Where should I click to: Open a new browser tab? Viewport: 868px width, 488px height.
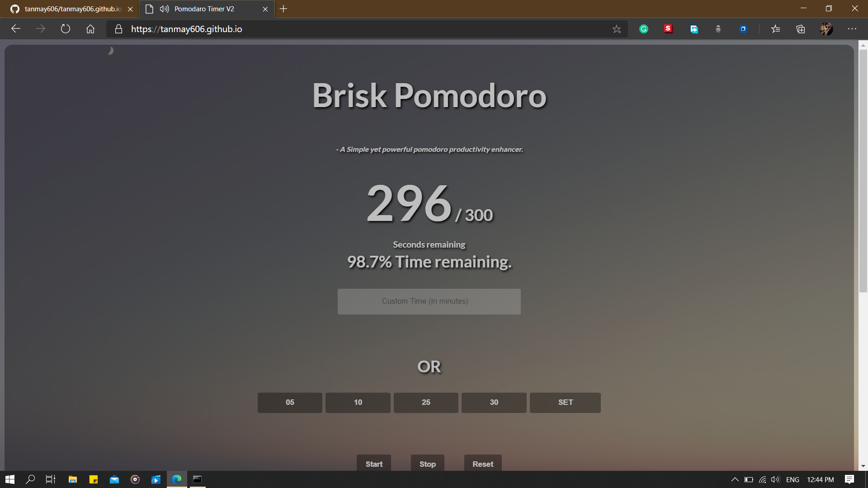click(x=283, y=9)
